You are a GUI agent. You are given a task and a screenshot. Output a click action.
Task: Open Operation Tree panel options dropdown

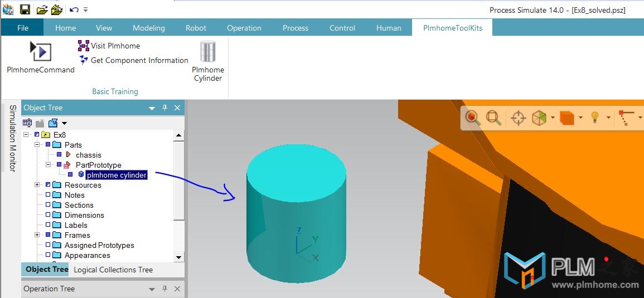pyautogui.click(x=152, y=289)
